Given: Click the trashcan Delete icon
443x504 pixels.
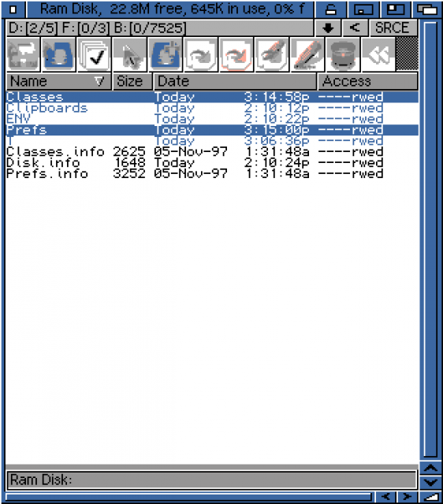Looking at the screenshot, I should [343, 54].
